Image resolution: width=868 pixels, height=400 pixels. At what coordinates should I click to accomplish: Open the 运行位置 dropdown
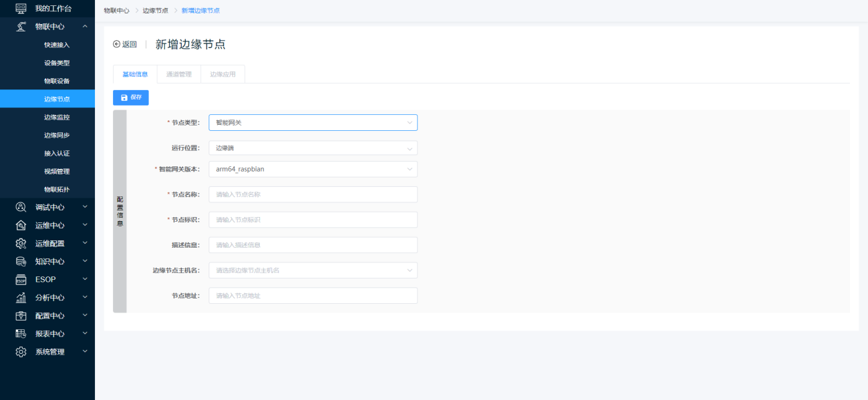click(x=313, y=148)
